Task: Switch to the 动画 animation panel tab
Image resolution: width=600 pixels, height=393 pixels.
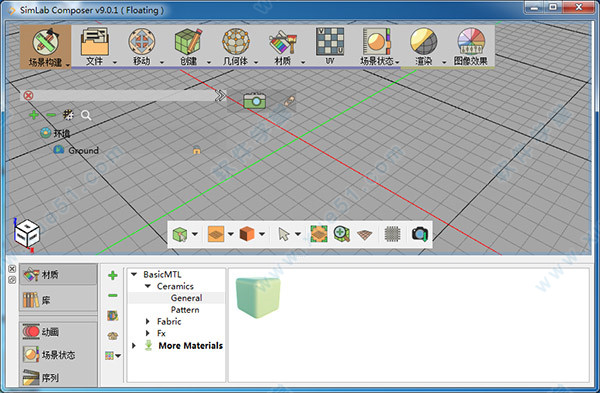Action: 58,332
